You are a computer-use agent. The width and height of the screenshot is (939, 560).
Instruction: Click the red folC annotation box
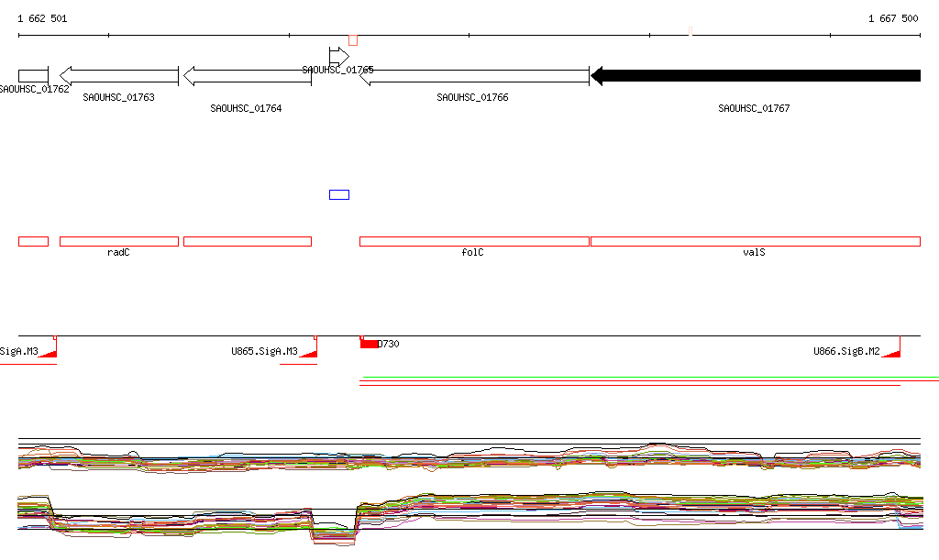[473, 241]
